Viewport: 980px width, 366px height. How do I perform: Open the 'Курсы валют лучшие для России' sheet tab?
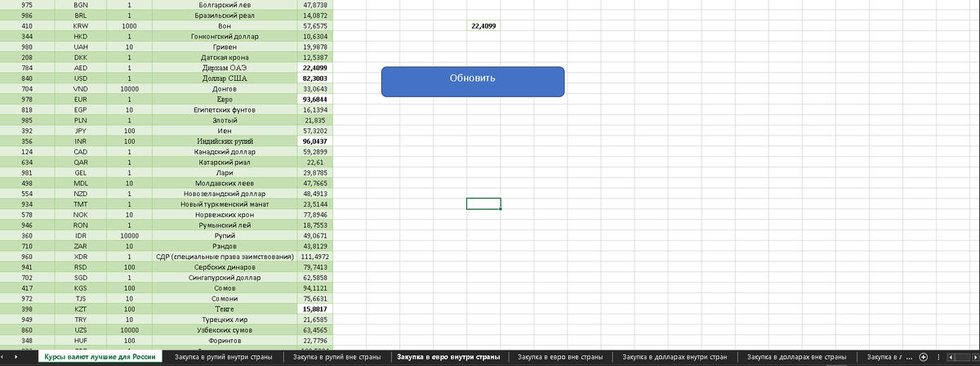click(99, 357)
